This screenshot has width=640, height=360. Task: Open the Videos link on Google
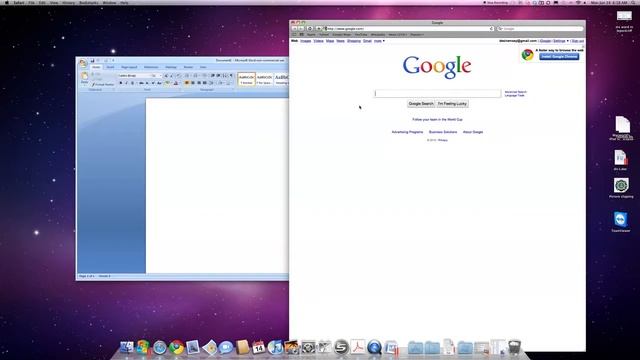(x=319, y=41)
